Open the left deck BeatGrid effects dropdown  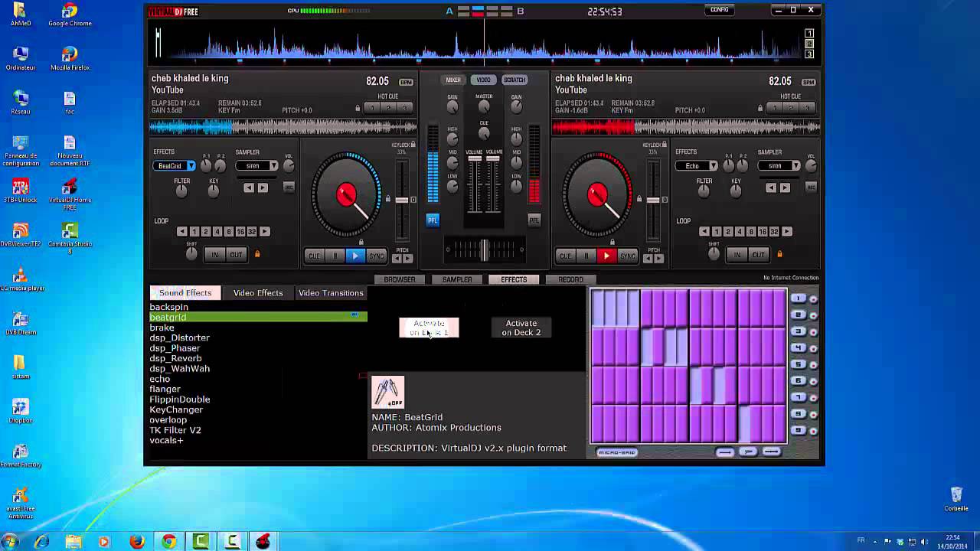click(191, 166)
